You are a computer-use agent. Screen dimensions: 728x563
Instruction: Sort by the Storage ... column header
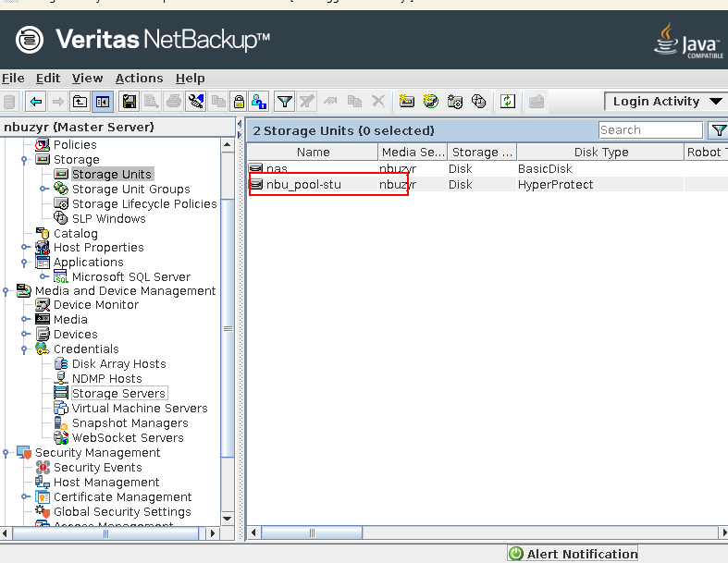[482, 153]
